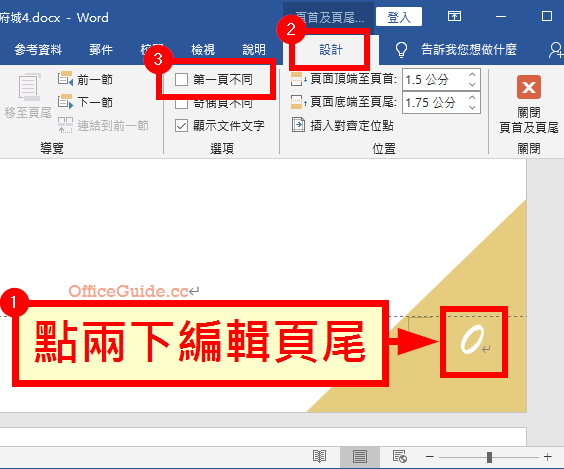The image size is (564, 469).
Task: Click footer from bottom position icon
Action: [x=298, y=102]
